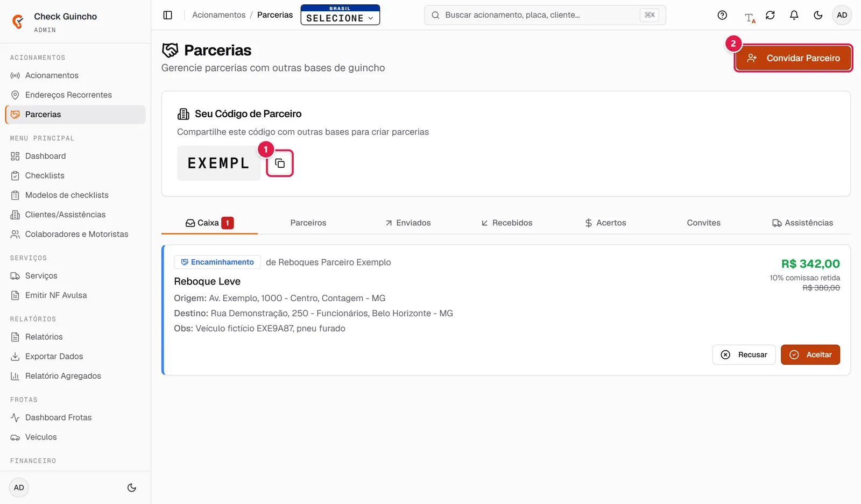Open the notifications bell
This screenshot has width=861, height=504.
(x=794, y=15)
